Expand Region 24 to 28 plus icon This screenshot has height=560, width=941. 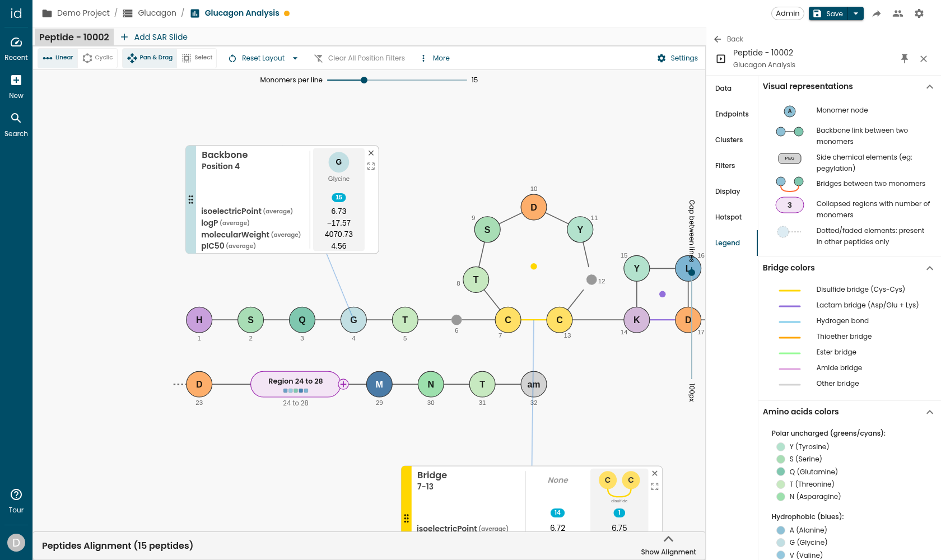(343, 384)
